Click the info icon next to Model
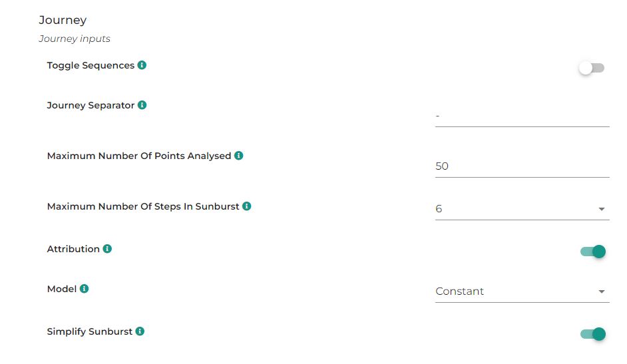The width and height of the screenshot is (627, 364). point(84,289)
